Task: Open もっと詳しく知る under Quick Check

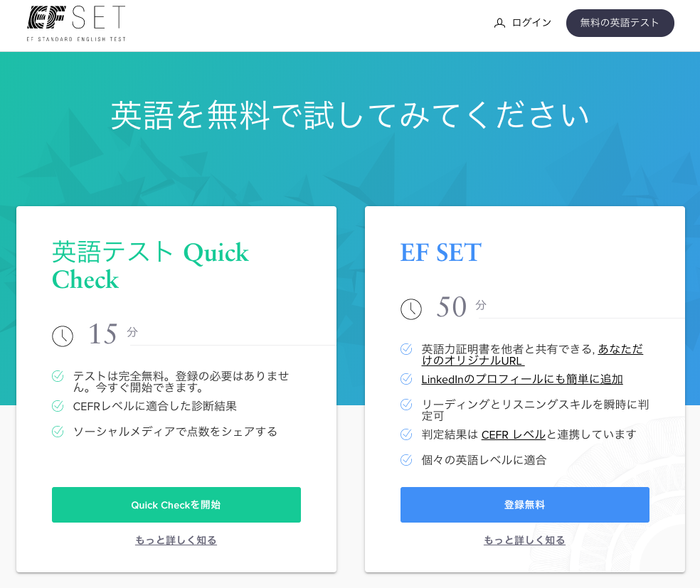Action: (x=176, y=540)
